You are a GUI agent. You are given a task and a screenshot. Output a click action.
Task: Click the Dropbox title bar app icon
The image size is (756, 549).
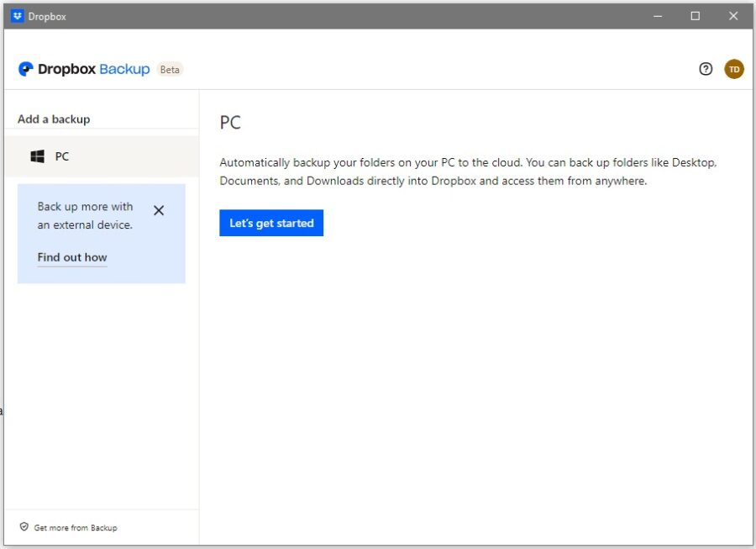(x=18, y=16)
